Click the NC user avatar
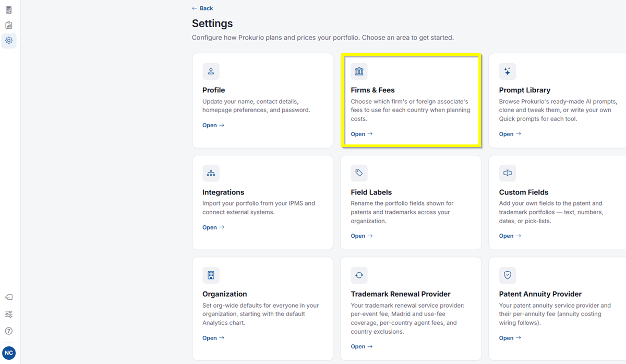This screenshot has width=626, height=364. tap(9, 353)
